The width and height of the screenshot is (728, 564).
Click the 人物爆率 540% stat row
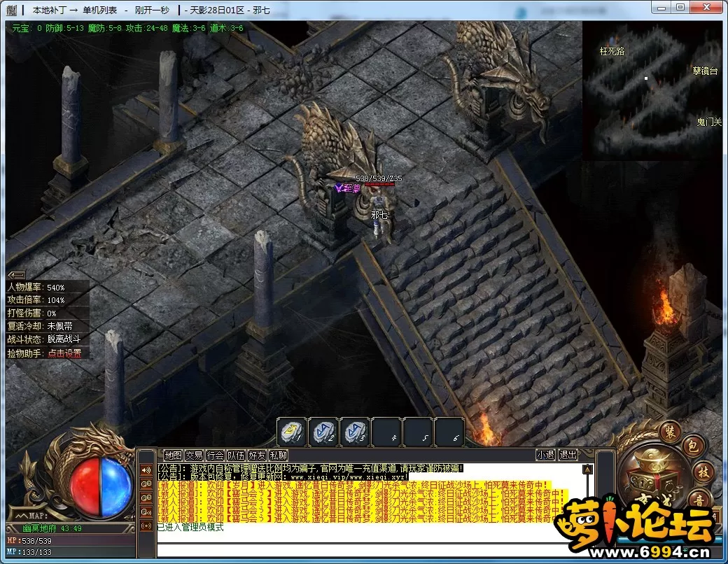[48, 288]
